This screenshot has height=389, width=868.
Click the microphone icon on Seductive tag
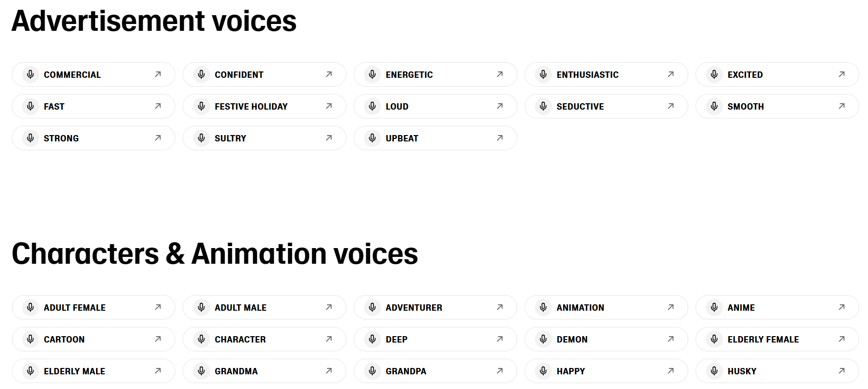[543, 106]
